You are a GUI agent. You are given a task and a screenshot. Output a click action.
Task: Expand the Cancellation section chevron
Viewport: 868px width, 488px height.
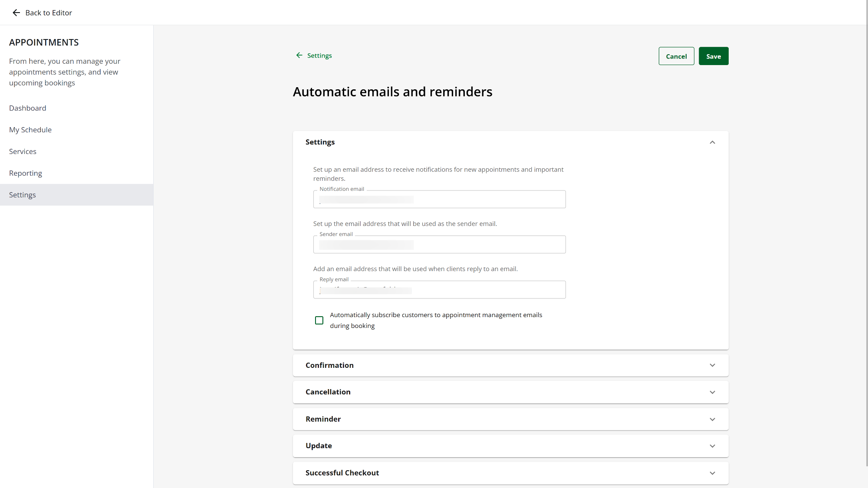(x=712, y=392)
